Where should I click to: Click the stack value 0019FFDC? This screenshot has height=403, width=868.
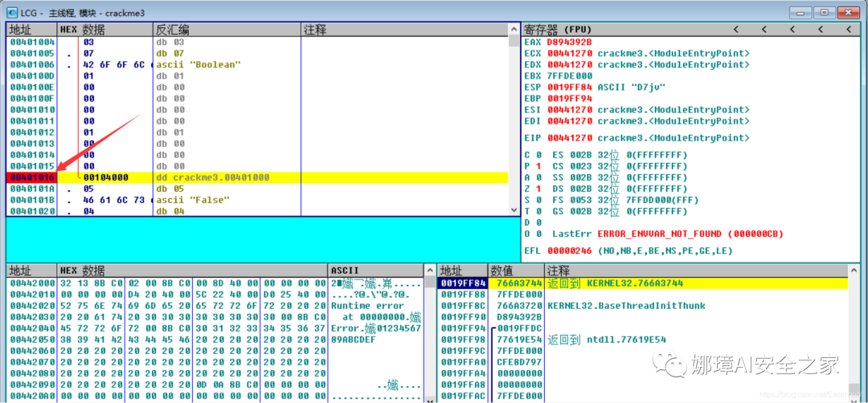pyautogui.click(x=519, y=328)
